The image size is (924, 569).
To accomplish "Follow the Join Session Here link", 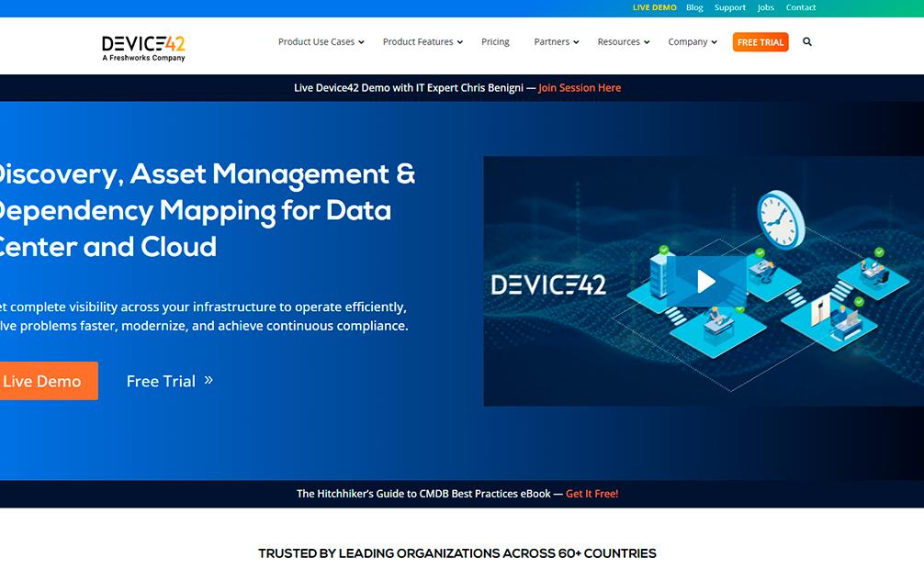I will [x=580, y=88].
